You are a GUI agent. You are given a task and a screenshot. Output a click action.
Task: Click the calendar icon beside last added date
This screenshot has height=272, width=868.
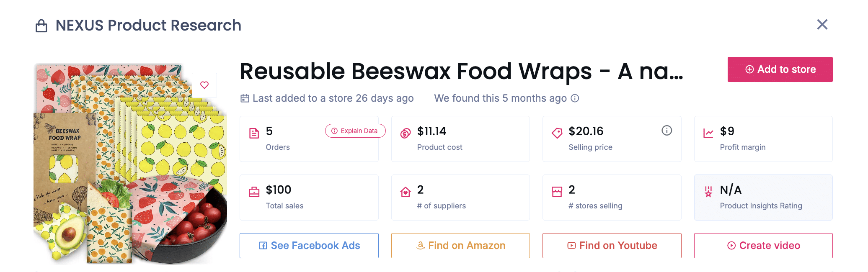[x=244, y=98]
